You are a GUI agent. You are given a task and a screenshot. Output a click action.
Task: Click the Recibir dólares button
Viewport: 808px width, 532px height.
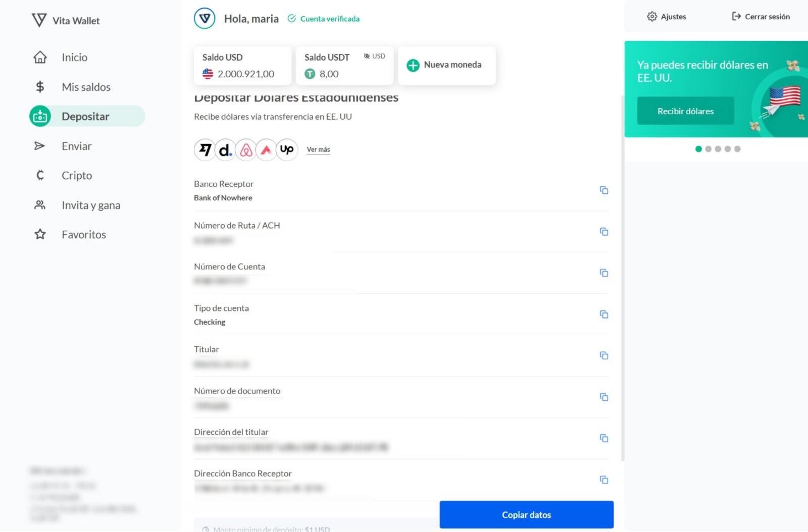pyautogui.click(x=685, y=111)
